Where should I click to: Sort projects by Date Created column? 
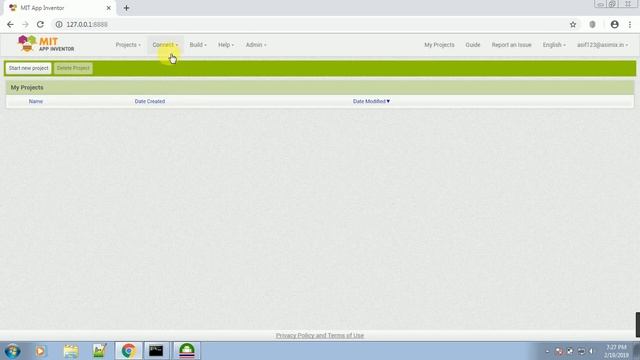coord(150,101)
